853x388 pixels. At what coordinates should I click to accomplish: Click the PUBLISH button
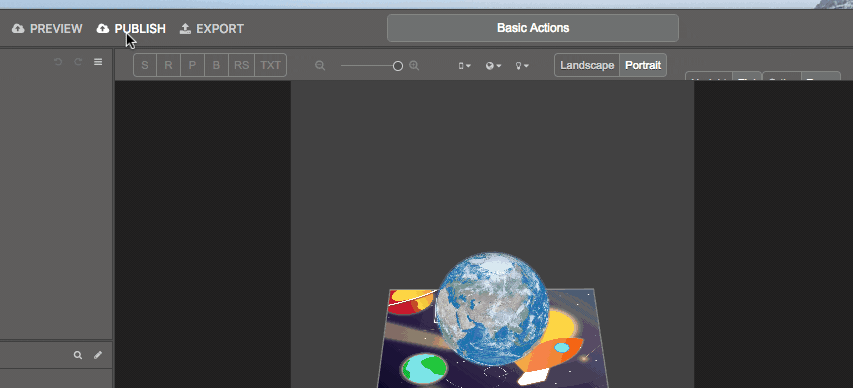click(131, 29)
